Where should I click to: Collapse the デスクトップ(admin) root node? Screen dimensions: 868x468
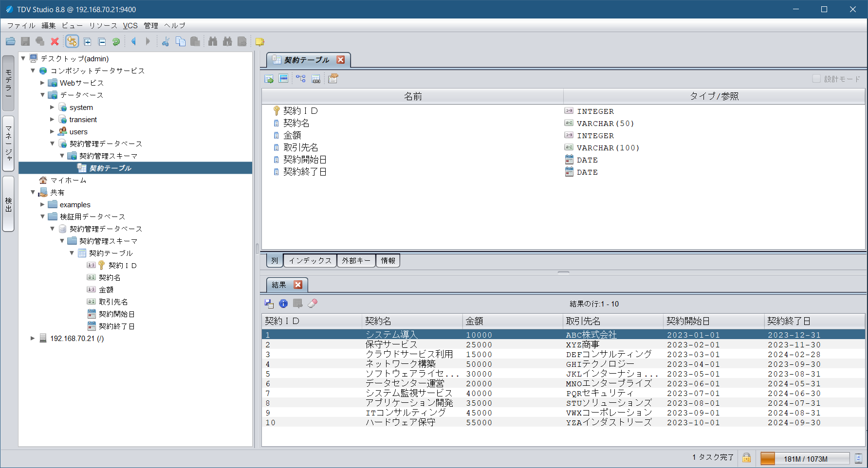(23, 58)
